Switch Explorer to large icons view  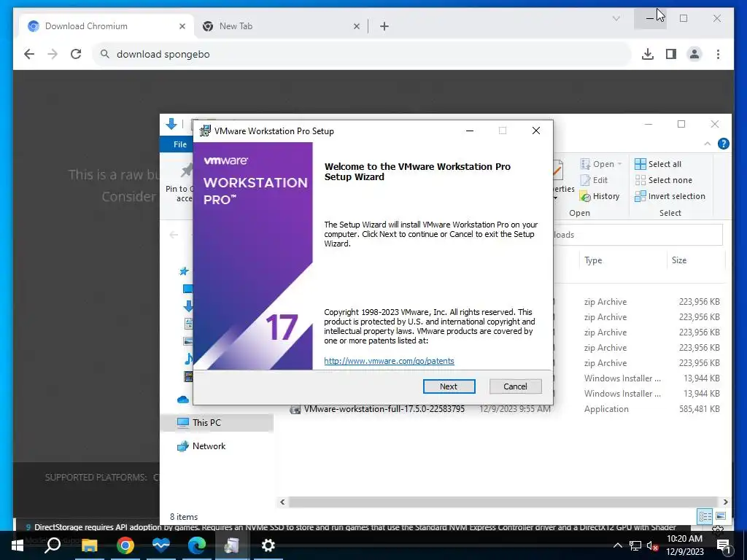721,516
